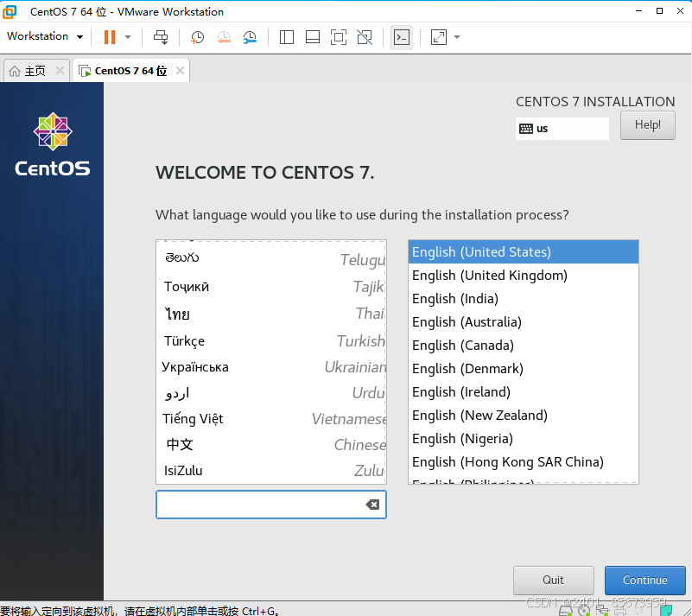Click the Help! button
The image size is (692, 616).
tap(647, 125)
